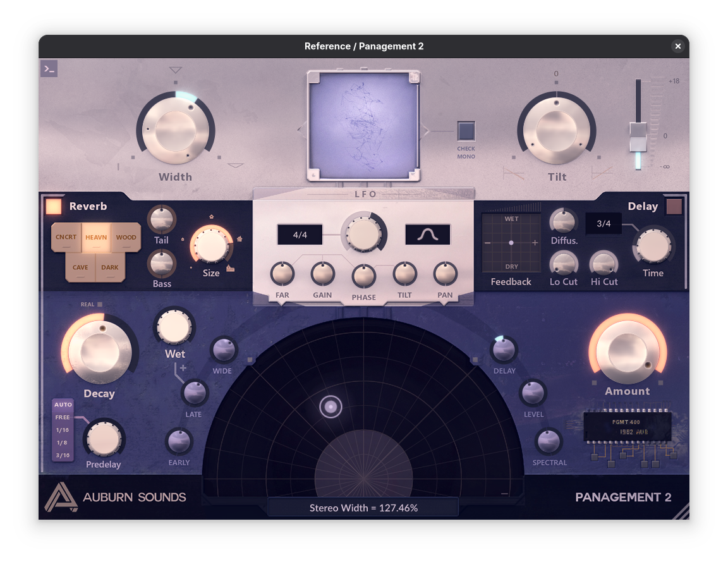Select the CAVE reverb type
The width and height of the screenshot is (728, 562).
(80, 268)
